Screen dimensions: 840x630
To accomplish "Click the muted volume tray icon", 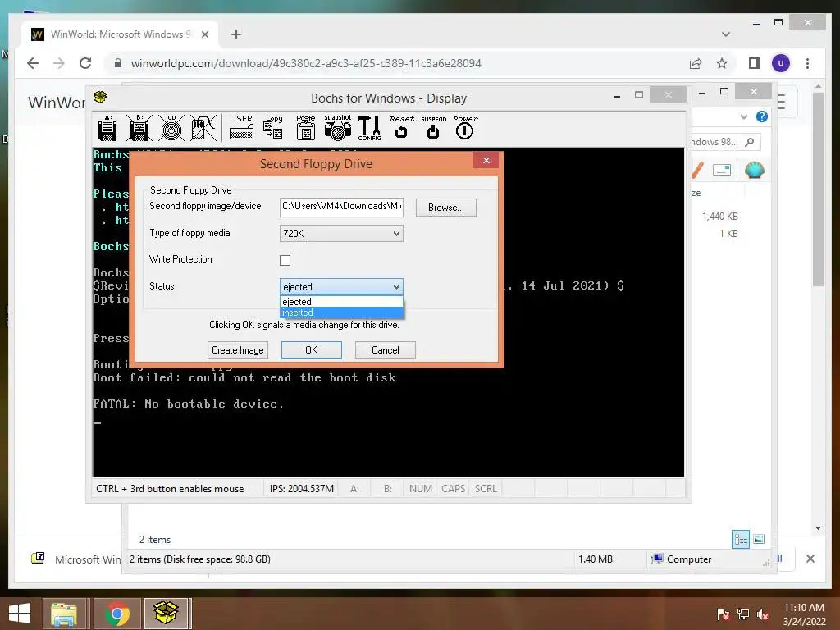I will 763,614.
